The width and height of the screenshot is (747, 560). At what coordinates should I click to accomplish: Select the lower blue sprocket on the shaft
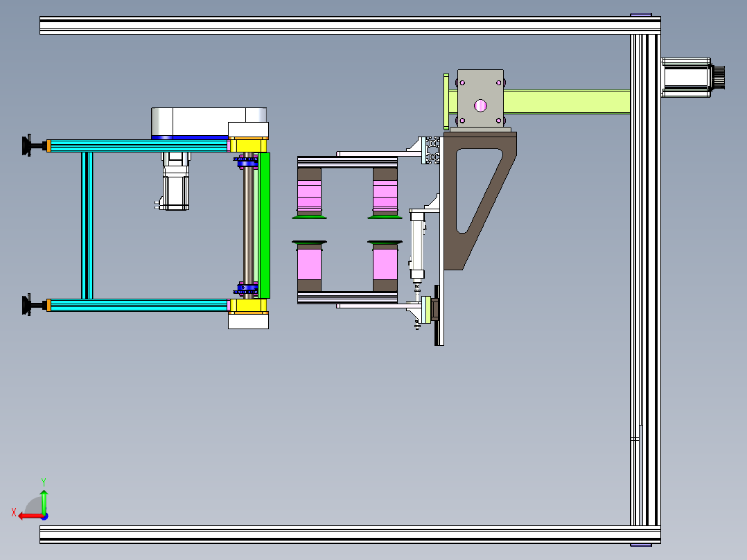click(247, 289)
